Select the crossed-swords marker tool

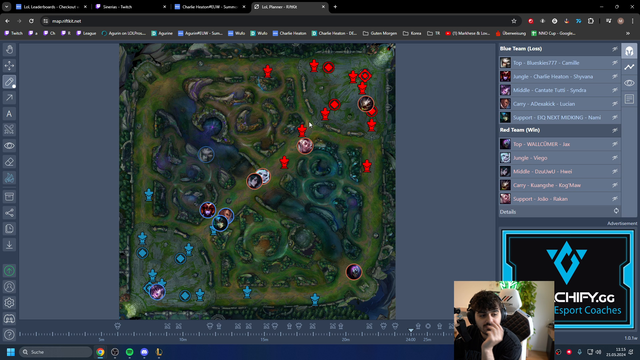[x=9, y=130]
